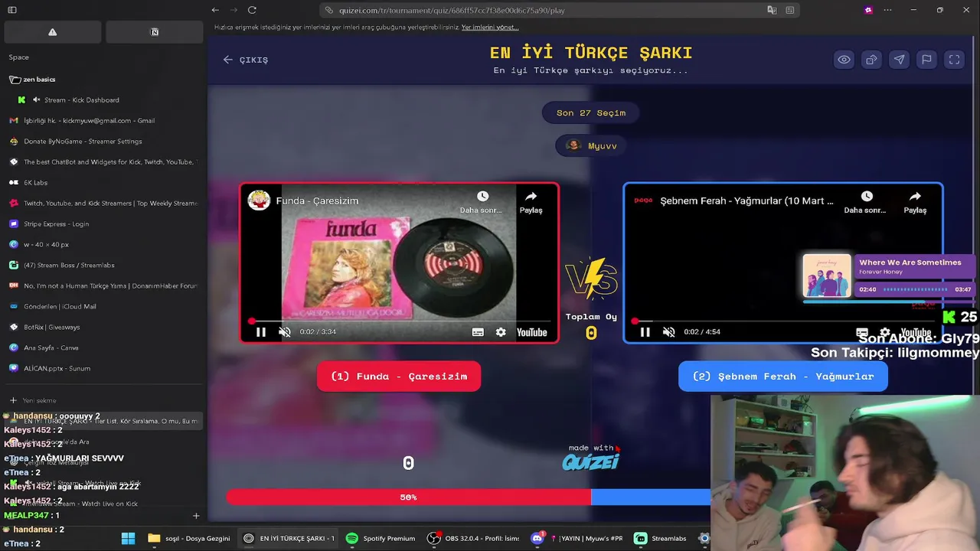Image resolution: width=980 pixels, height=551 pixels.
Task: Click the Son 27 Seçim badge
Action: 591,113
